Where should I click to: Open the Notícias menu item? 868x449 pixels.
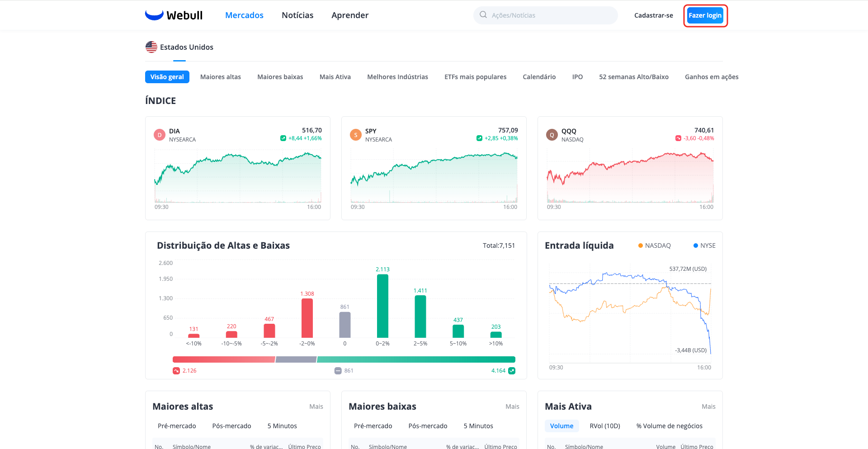[297, 15]
